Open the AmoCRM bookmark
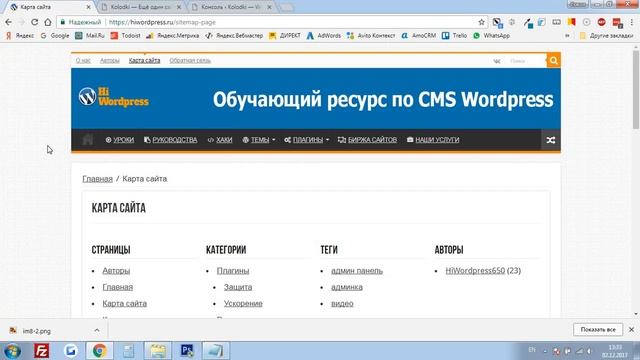This screenshot has height=360, width=640. [419, 36]
